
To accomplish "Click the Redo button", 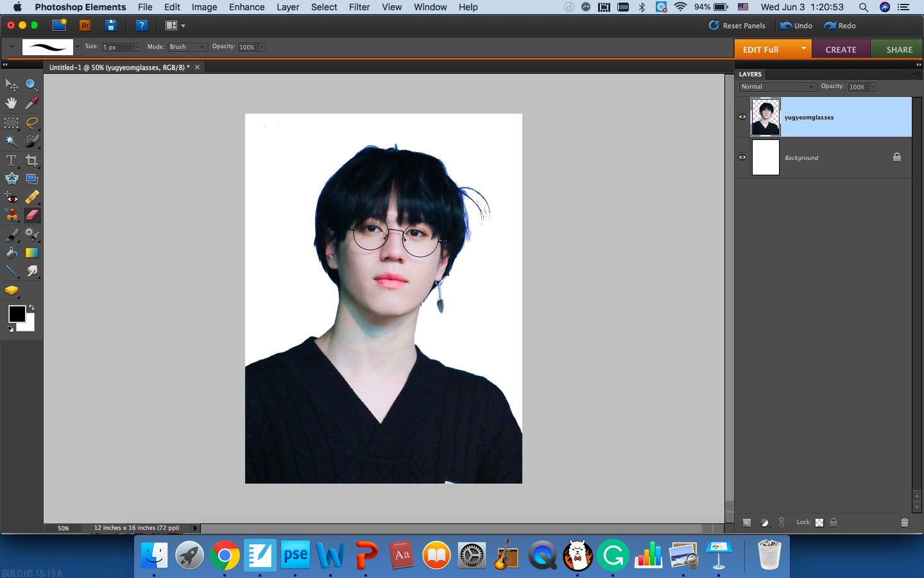I will 840,26.
